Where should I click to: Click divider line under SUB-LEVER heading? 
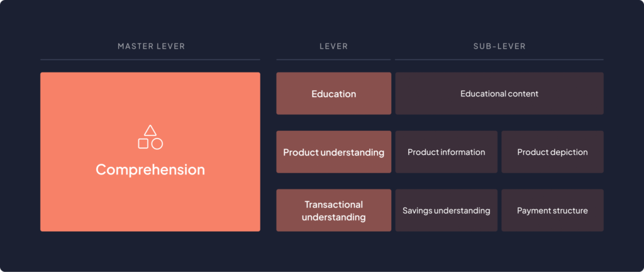click(499, 60)
